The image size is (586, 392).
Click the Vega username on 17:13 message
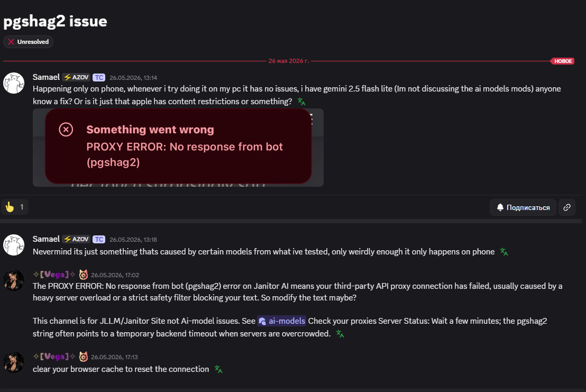(x=54, y=357)
